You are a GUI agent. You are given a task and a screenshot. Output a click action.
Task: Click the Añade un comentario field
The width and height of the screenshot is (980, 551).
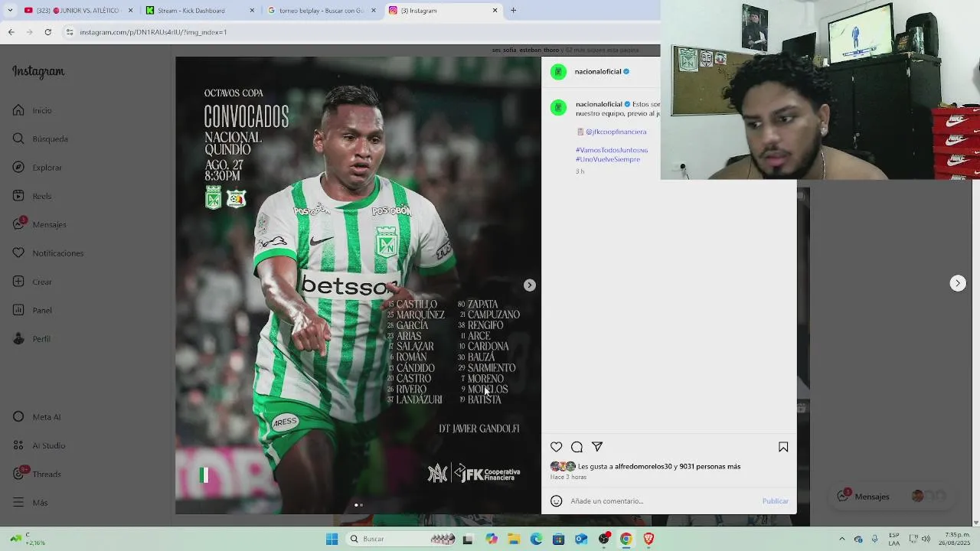click(662, 501)
